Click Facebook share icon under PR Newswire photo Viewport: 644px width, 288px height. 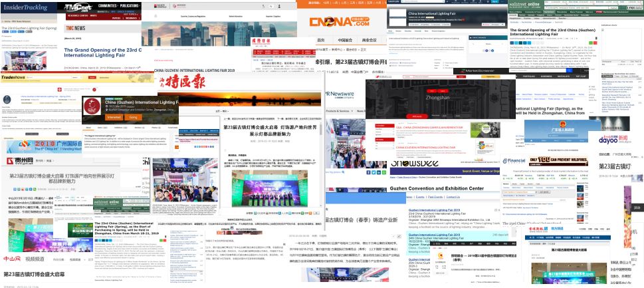368,172
